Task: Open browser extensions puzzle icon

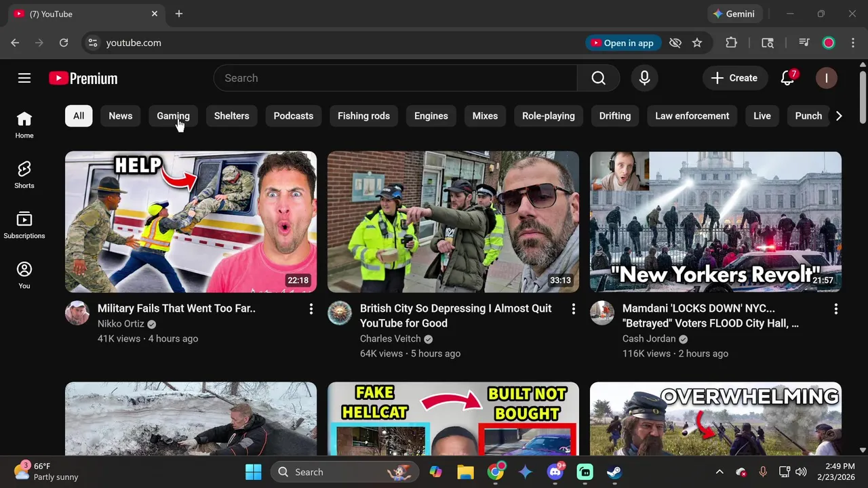Action: click(x=731, y=43)
